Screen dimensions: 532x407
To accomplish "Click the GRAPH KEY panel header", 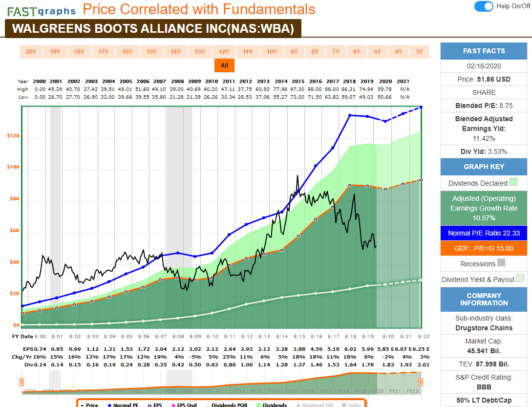I will pyautogui.click(x=484, y=167).
